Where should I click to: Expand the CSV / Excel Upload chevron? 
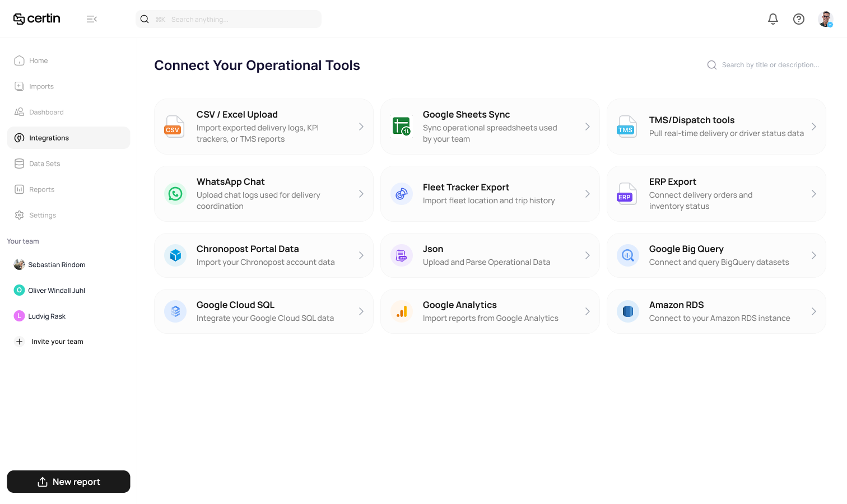tap(361, 127)
